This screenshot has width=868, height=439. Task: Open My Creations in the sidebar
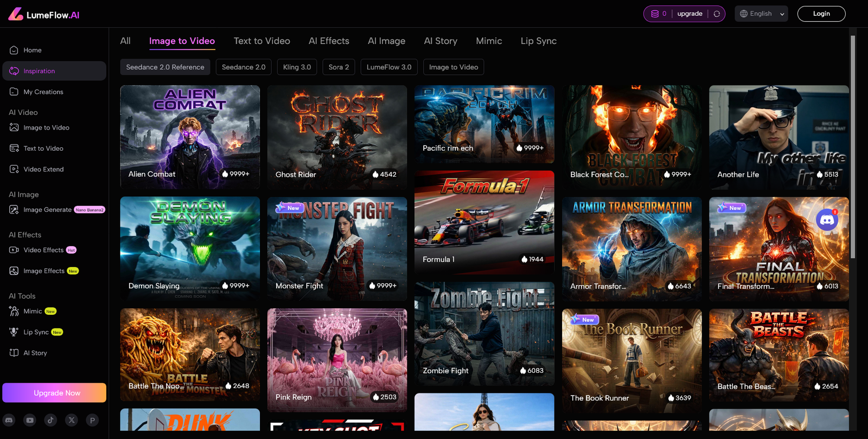tap(43, 92)
